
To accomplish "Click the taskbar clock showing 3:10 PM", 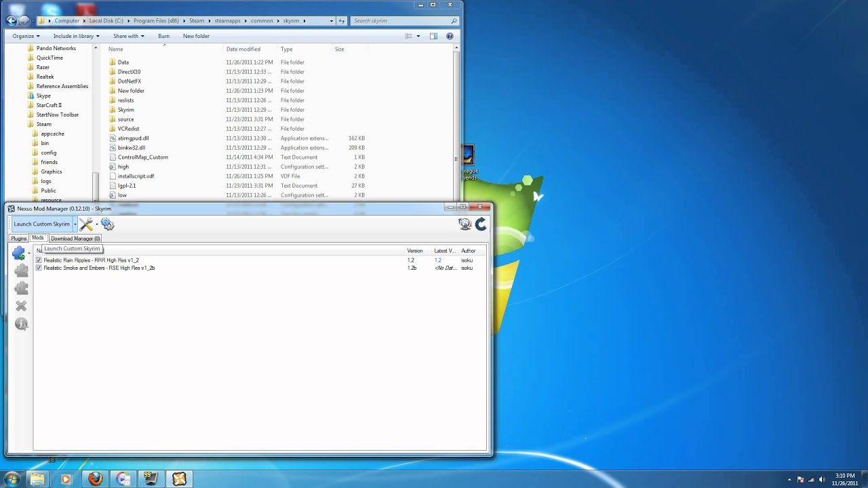I will 844,479.
